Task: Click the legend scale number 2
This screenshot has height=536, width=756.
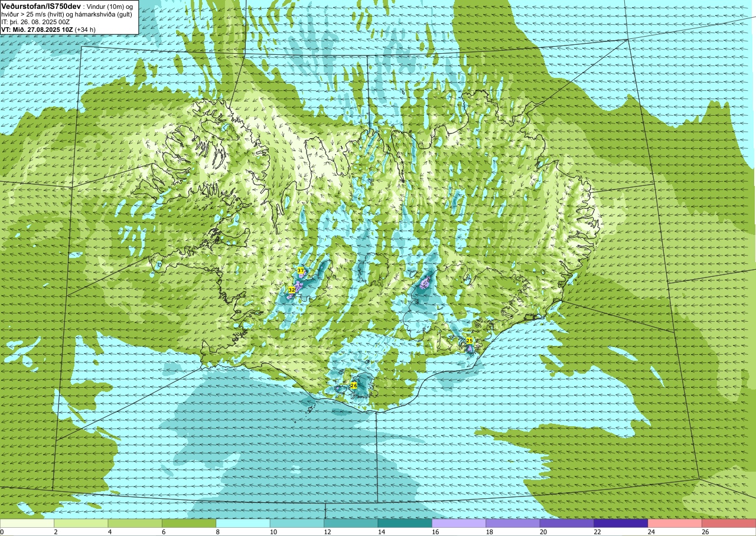Action: (x=54, y=532)
